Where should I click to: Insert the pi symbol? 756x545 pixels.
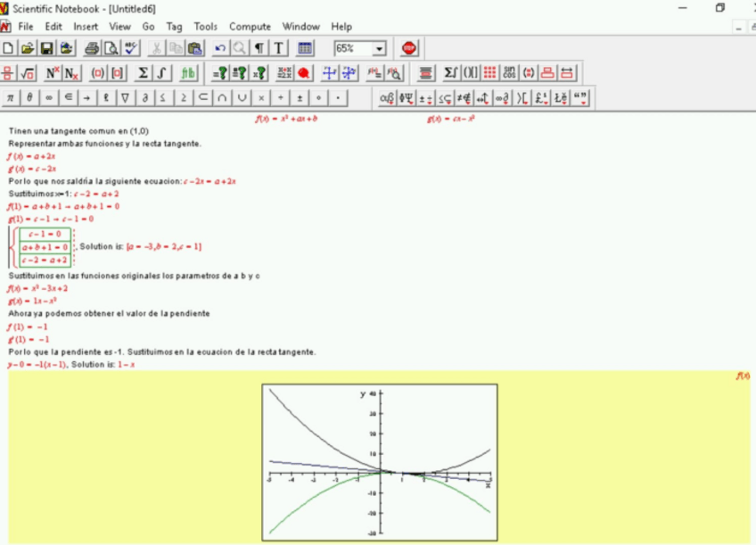[10, 98]
